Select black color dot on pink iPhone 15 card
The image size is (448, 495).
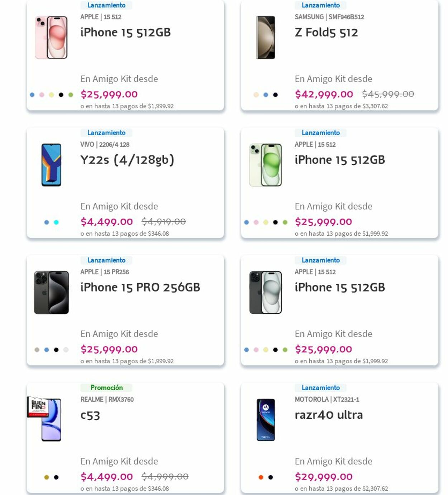(61, 95)
